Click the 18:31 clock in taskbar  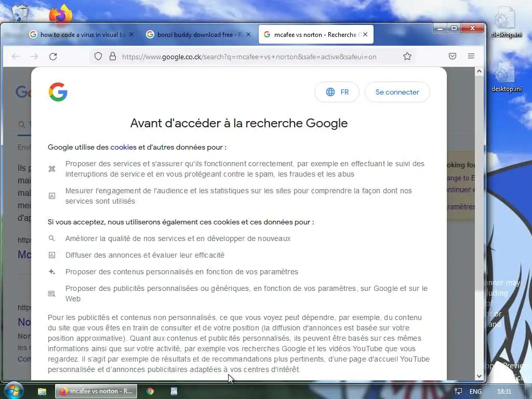pos(504,392)
